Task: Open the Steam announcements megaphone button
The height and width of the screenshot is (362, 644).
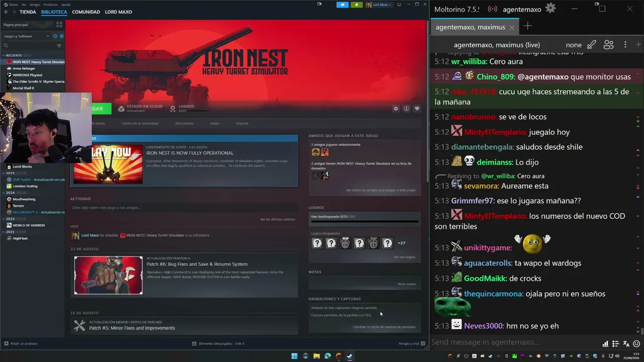Action: pyautogui.click(x=343, y=5)
